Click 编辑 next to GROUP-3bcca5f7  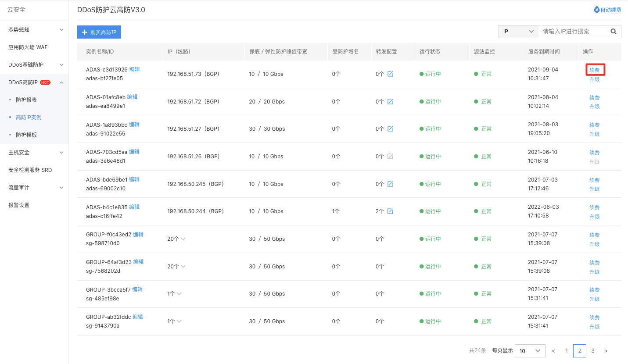click(x=137, y=289)
